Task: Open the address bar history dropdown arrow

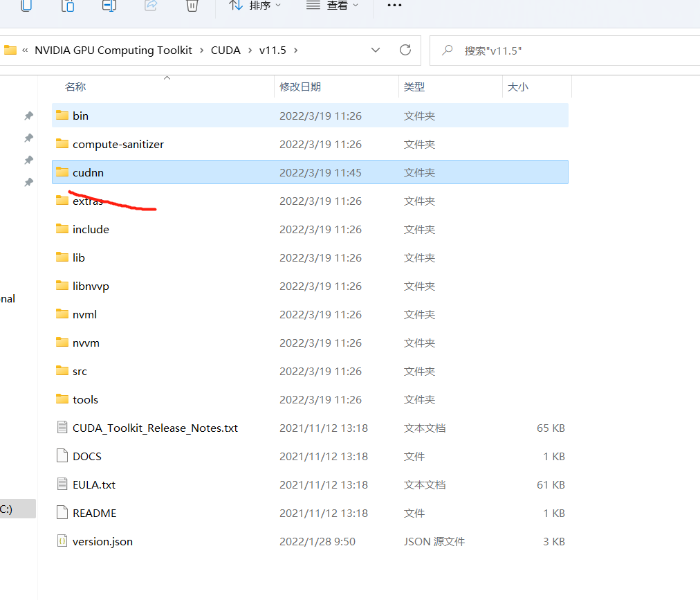Action: 376,50
